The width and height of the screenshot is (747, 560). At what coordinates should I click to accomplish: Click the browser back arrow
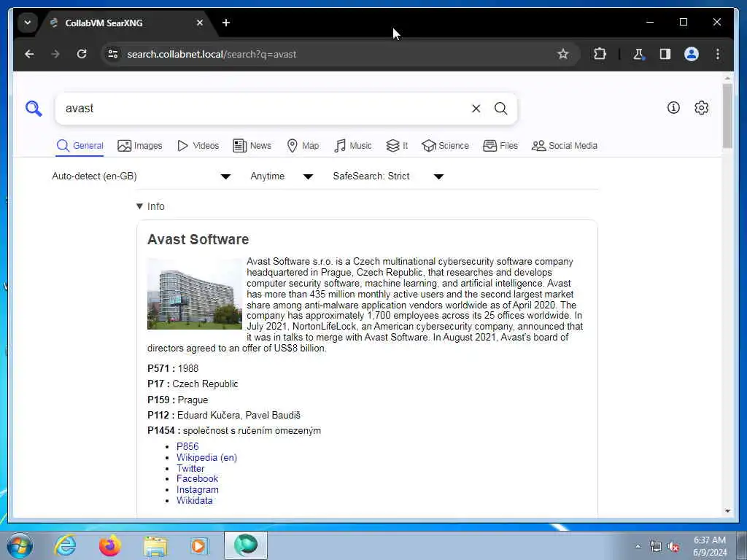pos(29,54)
